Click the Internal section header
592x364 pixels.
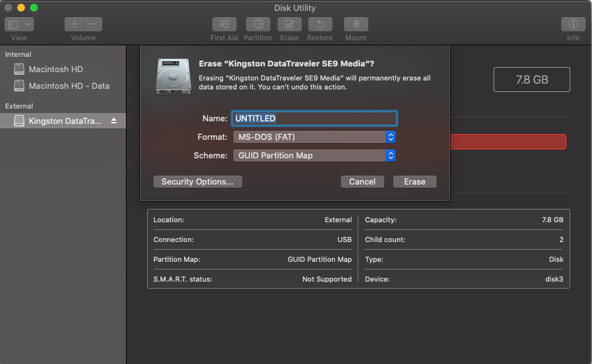click(x=18, y=54)
